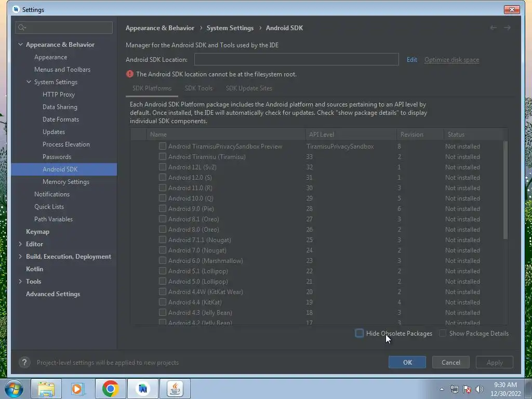This screenshot has width=532, height=399.
Task: Switch to the SDK Platforms tab
Action: point(152,88)
